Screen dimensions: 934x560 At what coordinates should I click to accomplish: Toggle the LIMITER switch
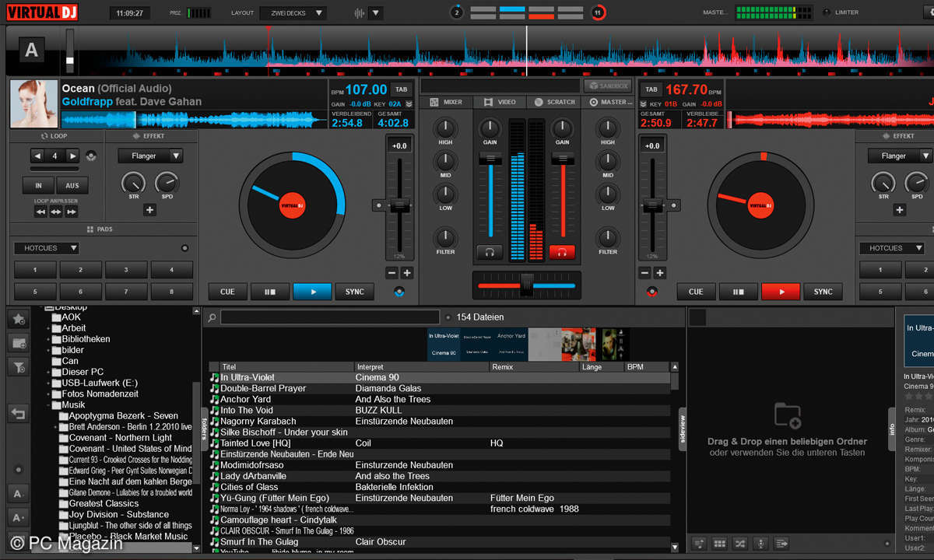tap(826, 12)
